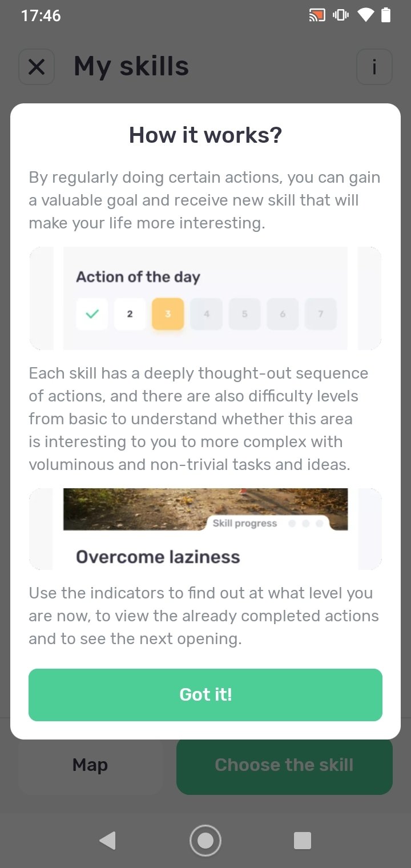Tap greyed day 5 box
Image resolution: width=411 pixels, height=868 pixels.
(x=244, y=314)
